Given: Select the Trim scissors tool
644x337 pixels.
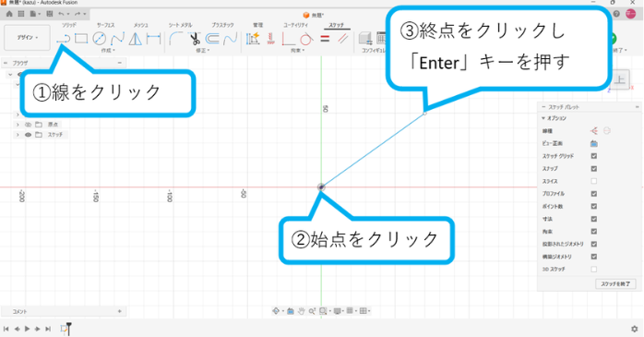Looking at the screenshot, I should (x=195, y=39).
